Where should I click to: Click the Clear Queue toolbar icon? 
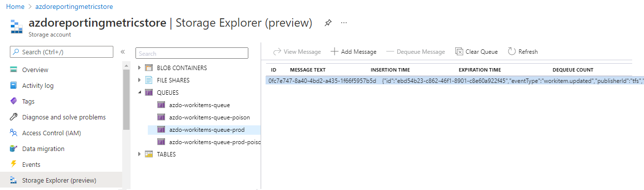click(459, 51)
